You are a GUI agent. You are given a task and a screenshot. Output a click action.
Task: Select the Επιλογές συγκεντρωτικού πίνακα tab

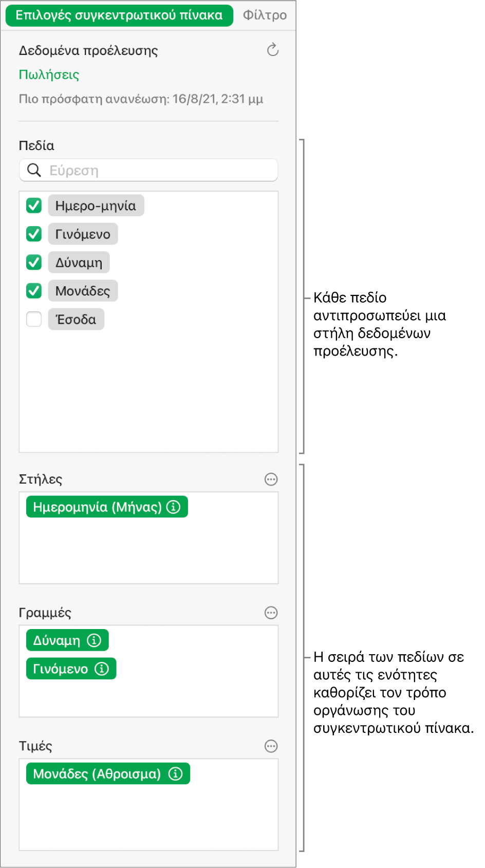[x=119, y=15]
